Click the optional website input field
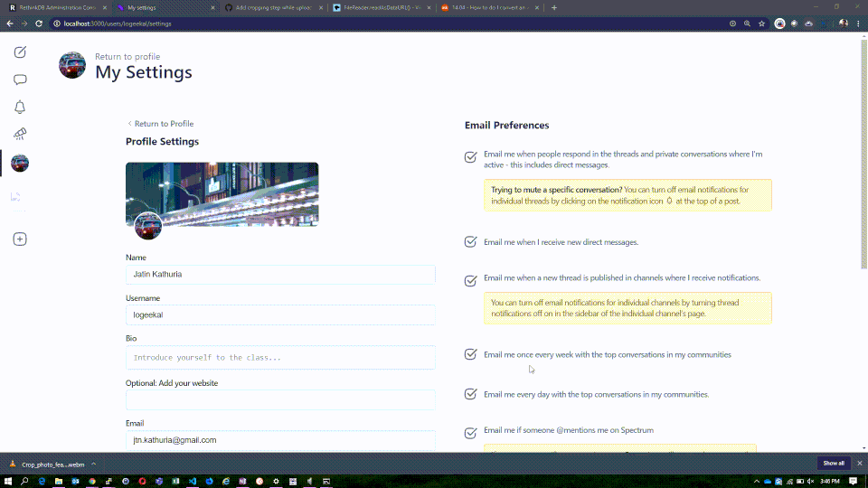 (x=280, y=400)
